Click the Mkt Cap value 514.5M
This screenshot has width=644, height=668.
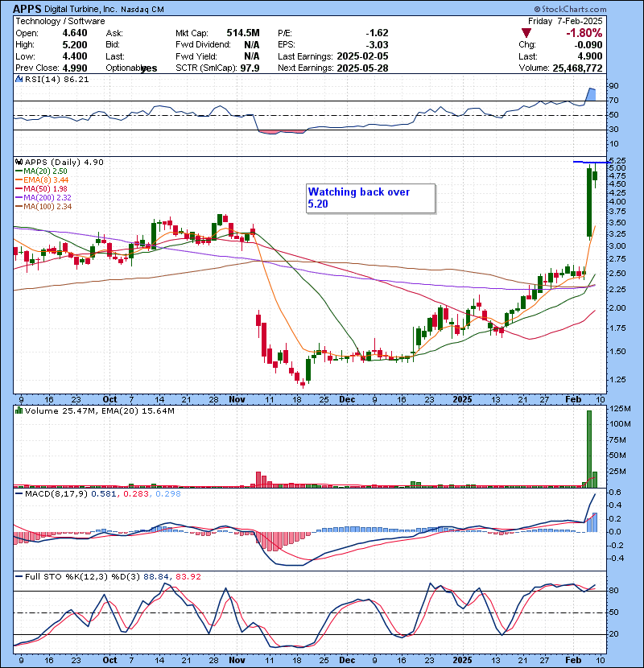[x=243, y=33]
